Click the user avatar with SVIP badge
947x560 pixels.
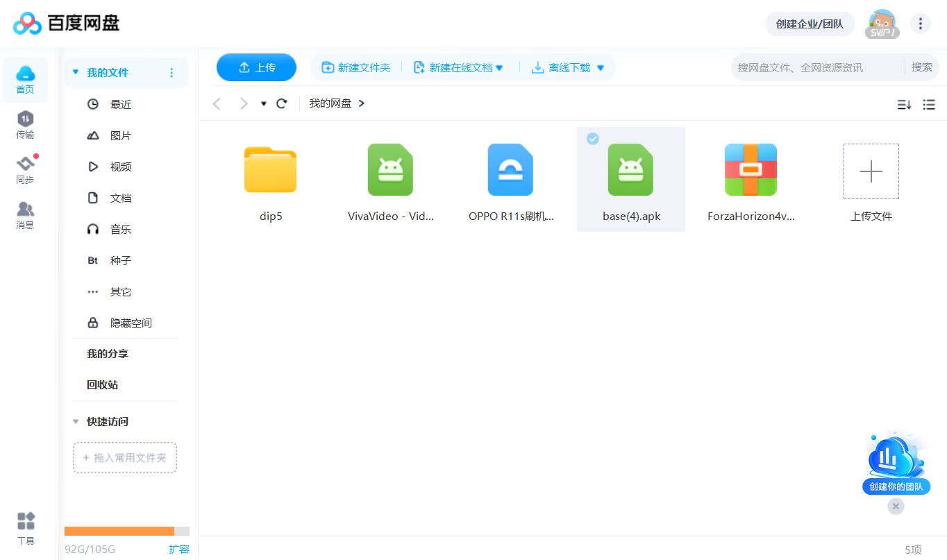click(882, 24)
